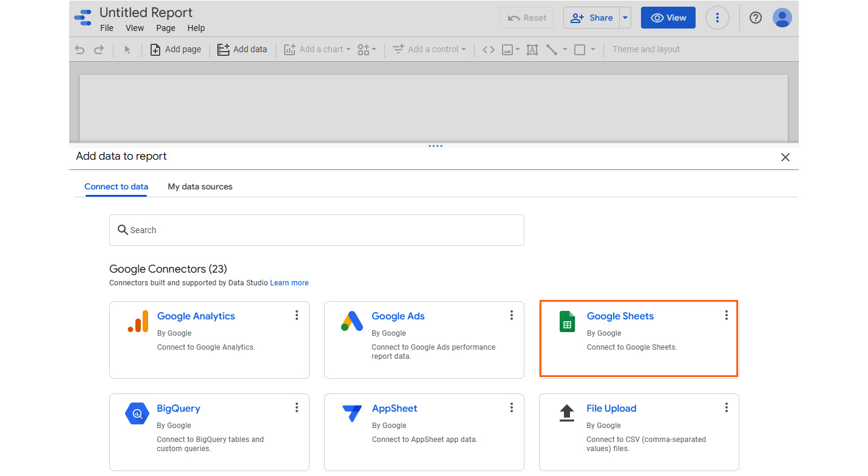Click the Learn more link
Viewport: 868px width, 476px height.
(290, 283)
